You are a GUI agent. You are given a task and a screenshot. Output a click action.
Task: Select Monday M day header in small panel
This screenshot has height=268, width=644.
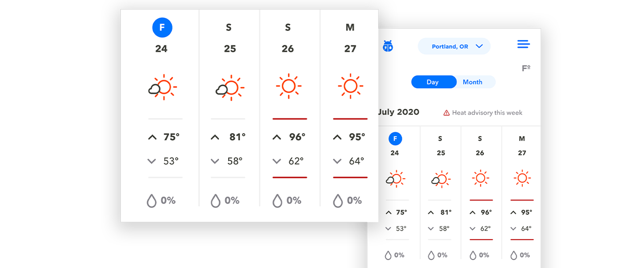[x=522, y=139]
